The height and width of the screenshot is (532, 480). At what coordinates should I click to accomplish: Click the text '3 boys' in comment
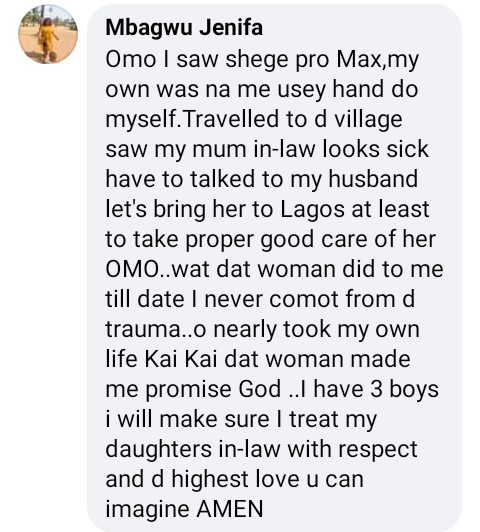pos(404,389)
